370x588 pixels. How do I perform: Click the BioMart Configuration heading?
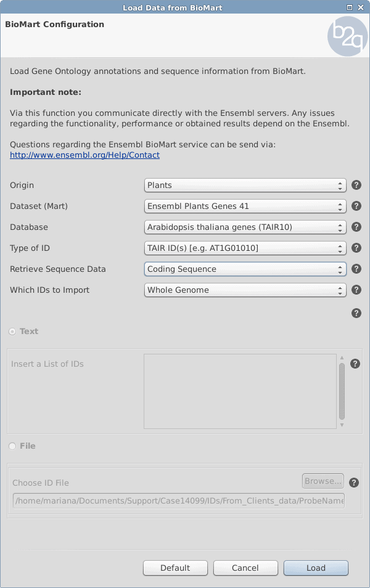[54, 25]
